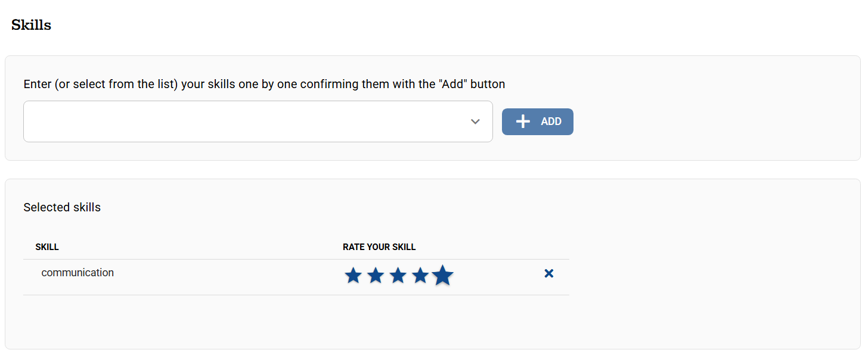Rate communication skill one star
The image size is (868, 359).
click(x=354, y=276)
